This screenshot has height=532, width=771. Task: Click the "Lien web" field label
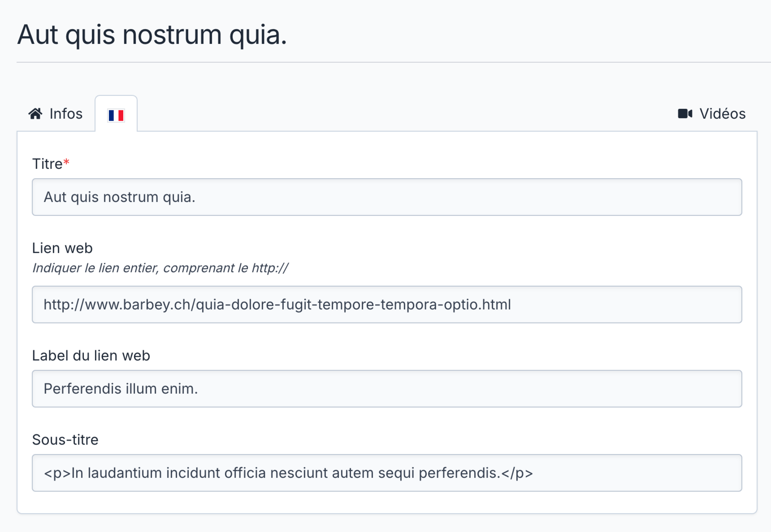point(62,248)
